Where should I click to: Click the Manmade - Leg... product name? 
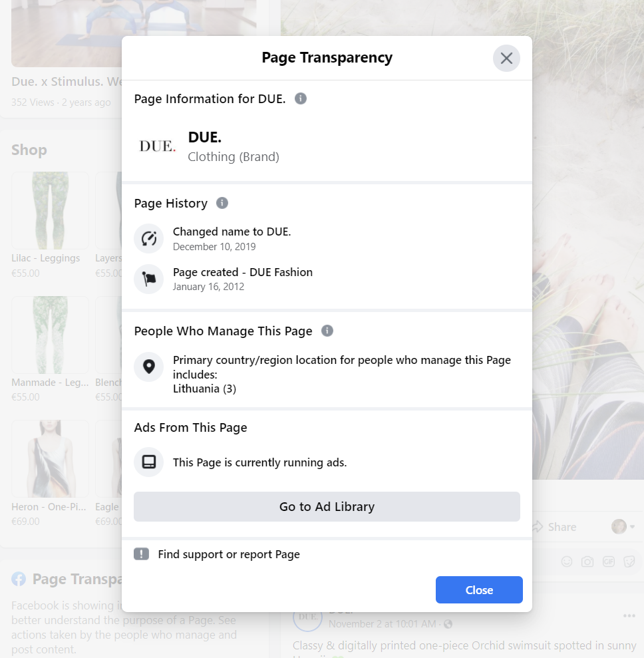50,383
